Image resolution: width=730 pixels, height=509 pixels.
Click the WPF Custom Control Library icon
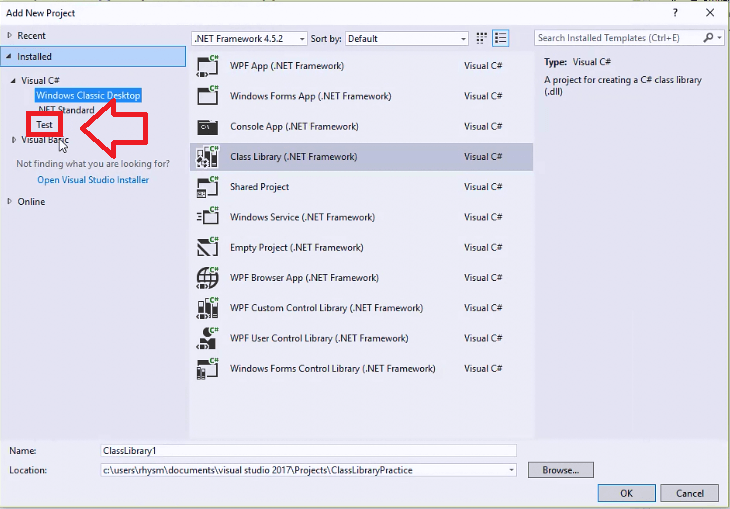[x=208, y=308]
